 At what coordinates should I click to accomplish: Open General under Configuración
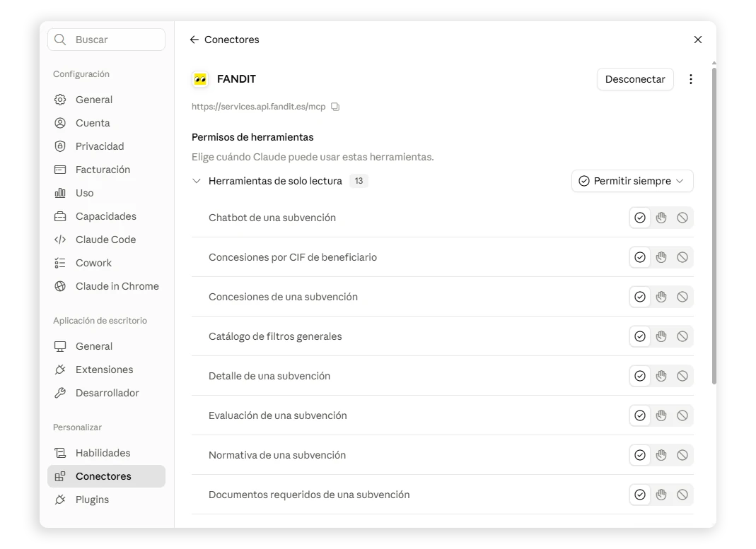pyautogui.click(x=106, y=100)
